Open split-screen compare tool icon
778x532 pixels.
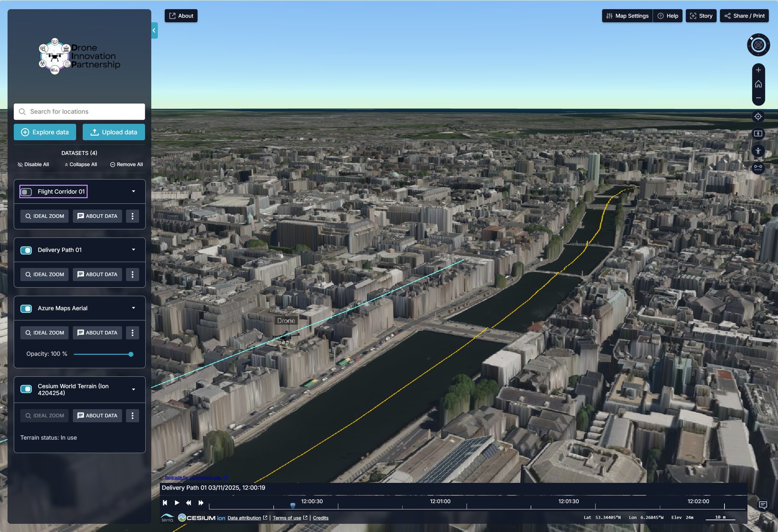pos(758,133)
